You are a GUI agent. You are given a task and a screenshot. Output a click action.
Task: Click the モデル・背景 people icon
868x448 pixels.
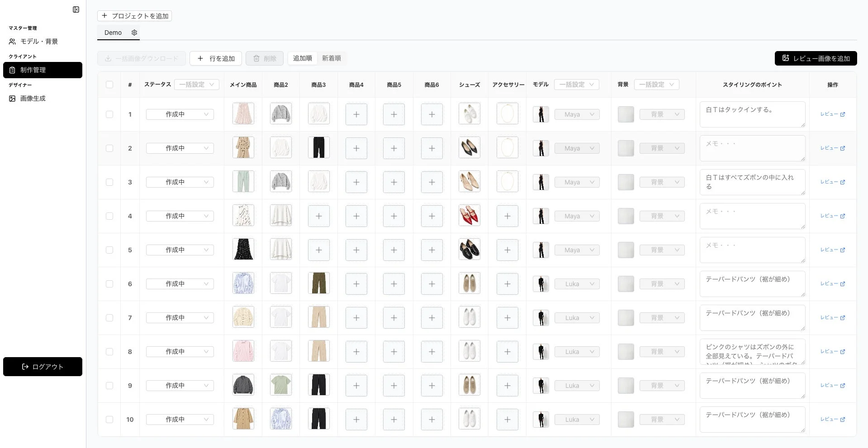pos(12,42)
